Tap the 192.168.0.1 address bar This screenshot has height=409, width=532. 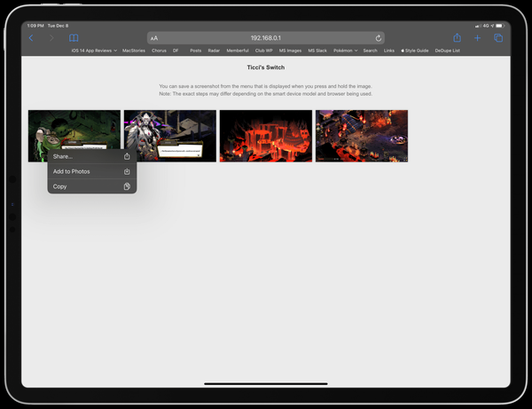[266, 38]
